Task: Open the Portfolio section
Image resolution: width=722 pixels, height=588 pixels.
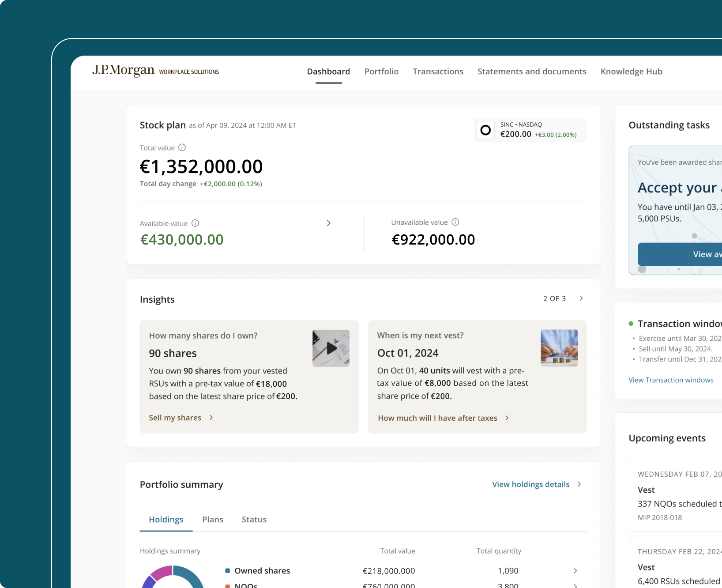Action: [381, 71]
